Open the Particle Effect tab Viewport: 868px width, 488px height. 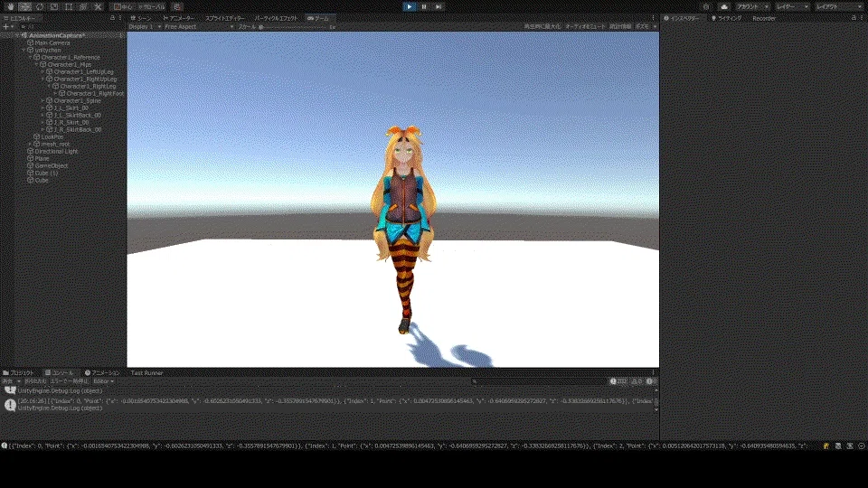[276, 18]
